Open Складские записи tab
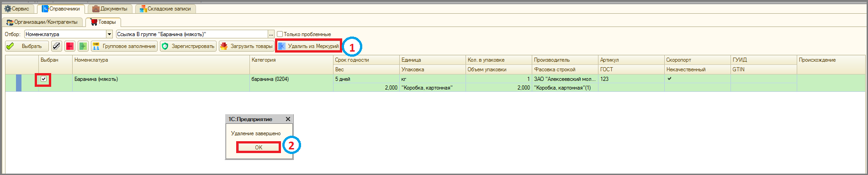Screen dimensions: 868x175 (165, 9)
